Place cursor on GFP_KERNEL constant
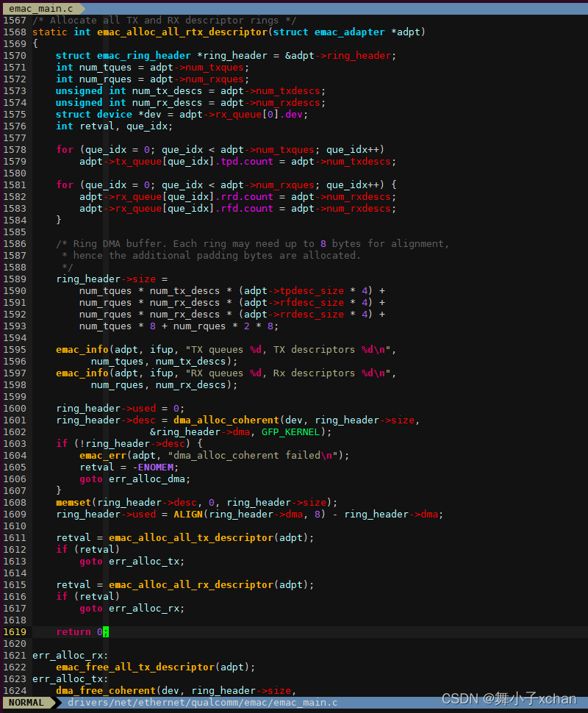 (290, 432)
